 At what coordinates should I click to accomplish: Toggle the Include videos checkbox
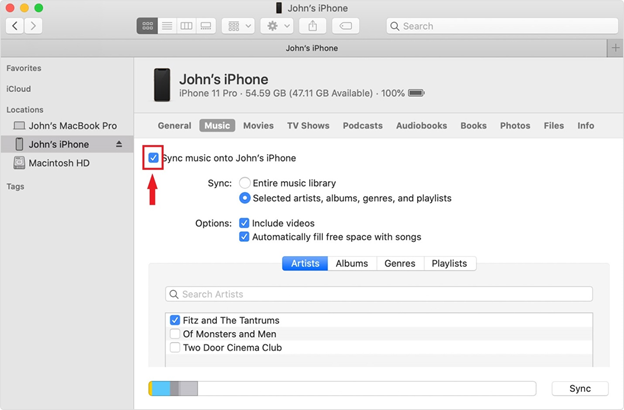[x=244, y=223]
